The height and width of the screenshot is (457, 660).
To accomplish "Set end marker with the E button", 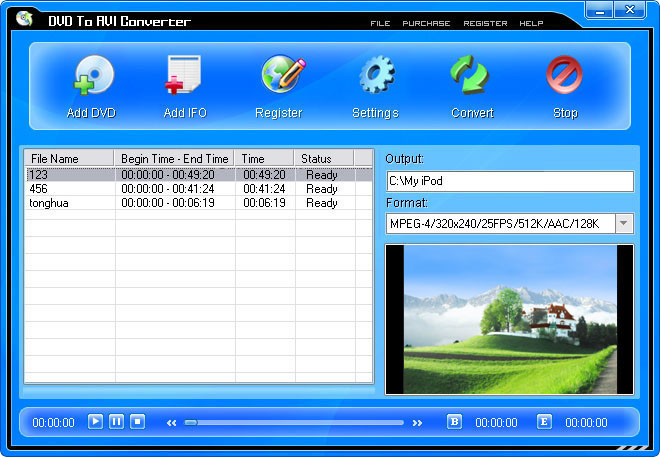I will tap(544, 422).
